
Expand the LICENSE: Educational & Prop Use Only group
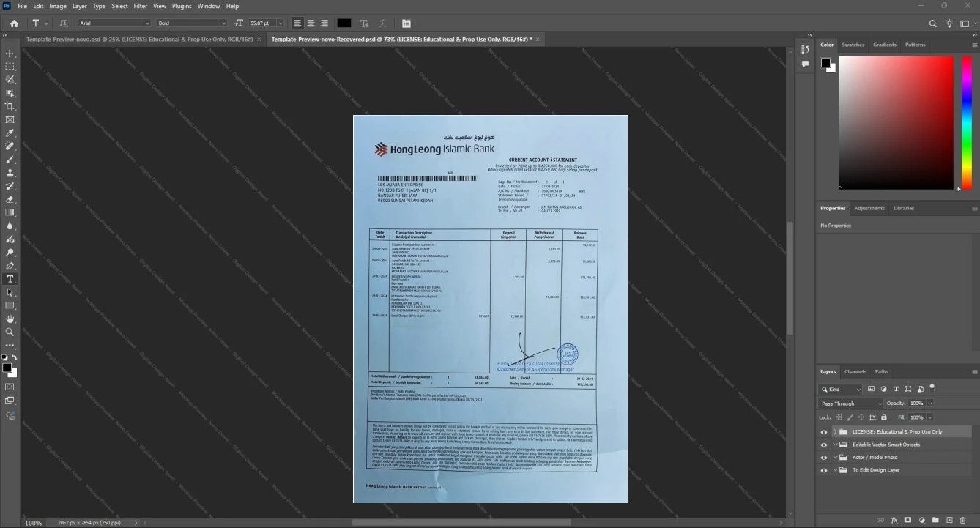pos(835,432)
